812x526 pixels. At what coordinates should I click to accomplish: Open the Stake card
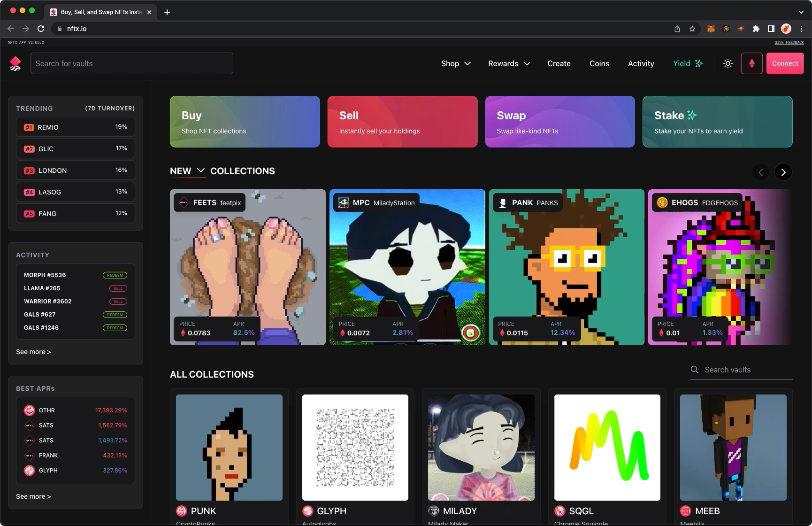tap(717, 122)
